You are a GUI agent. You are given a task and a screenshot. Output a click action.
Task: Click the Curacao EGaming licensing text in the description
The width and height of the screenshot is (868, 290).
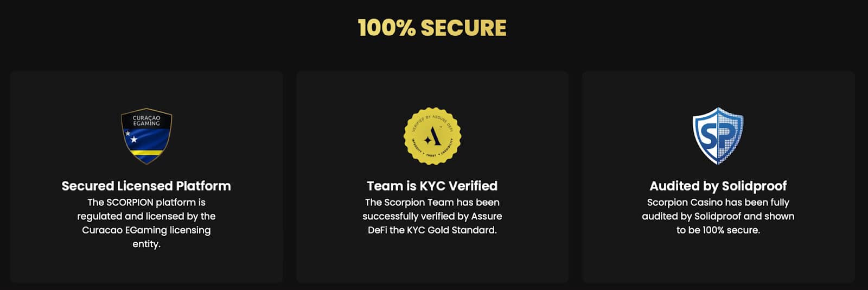[146, 230]
